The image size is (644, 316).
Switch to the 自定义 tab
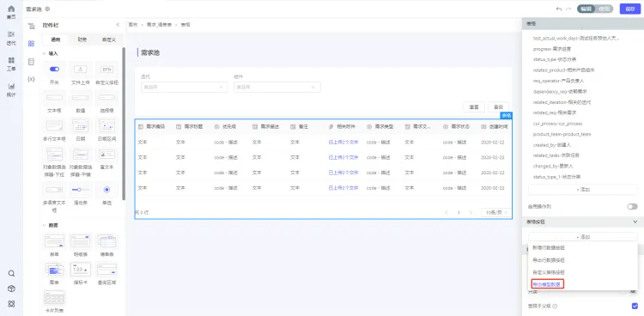(109, 39)
